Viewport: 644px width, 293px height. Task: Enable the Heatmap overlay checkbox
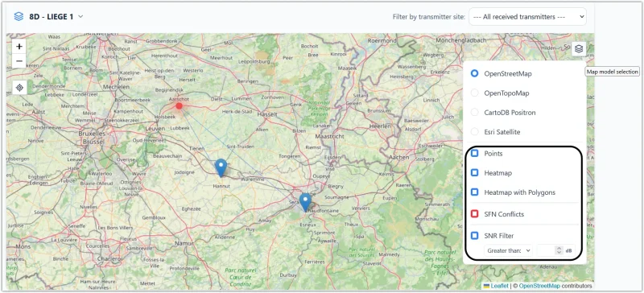point(474,173)
